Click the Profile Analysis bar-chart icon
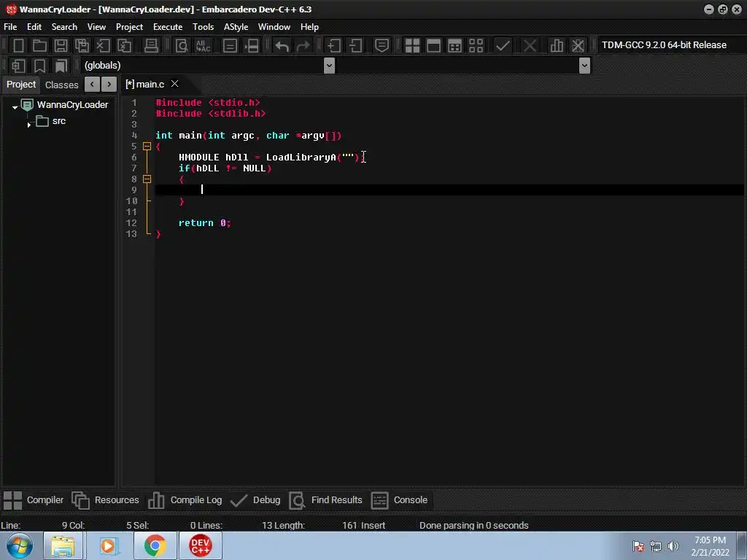The width and height of the screenshot is (747, 560). tap(557, 46)
